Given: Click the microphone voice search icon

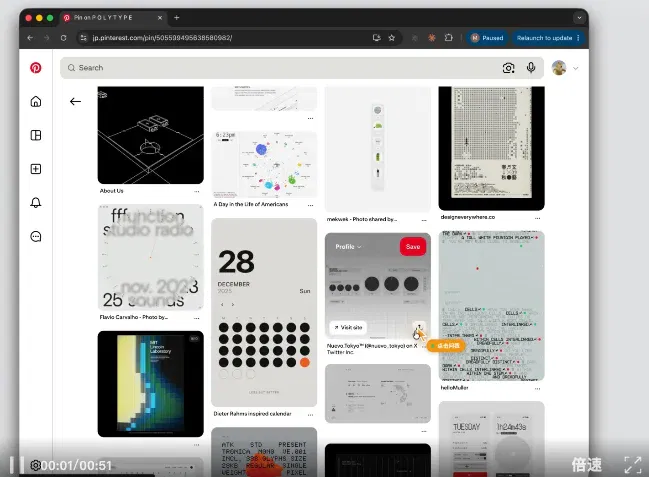Looking at the screenshot, I should click(x=531, y=67).
